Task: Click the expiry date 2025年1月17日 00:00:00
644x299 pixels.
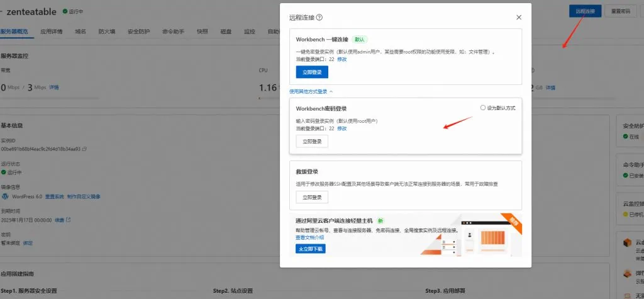Action: coord(26,220)
